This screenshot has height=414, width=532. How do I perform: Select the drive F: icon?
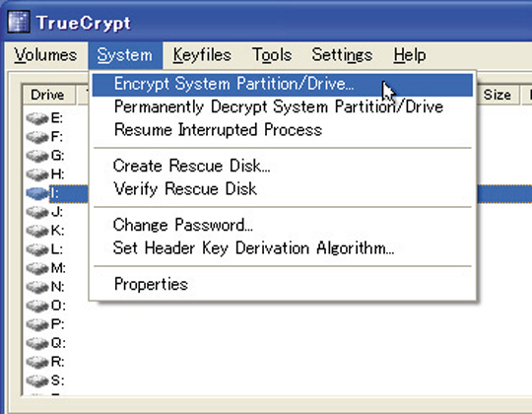37,137
